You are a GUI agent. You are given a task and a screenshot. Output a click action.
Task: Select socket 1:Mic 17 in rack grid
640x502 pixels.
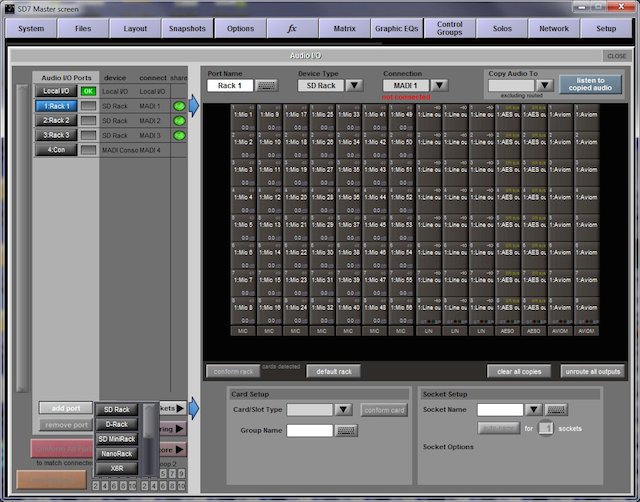pyautogui.click(x=296, y=118)
